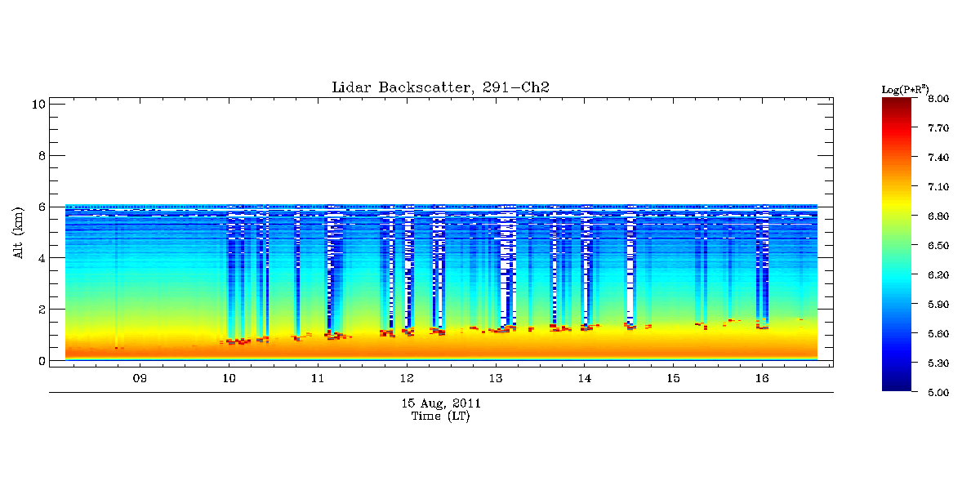
Task: Click the 14 hour tick label
Action: point(585,379)
